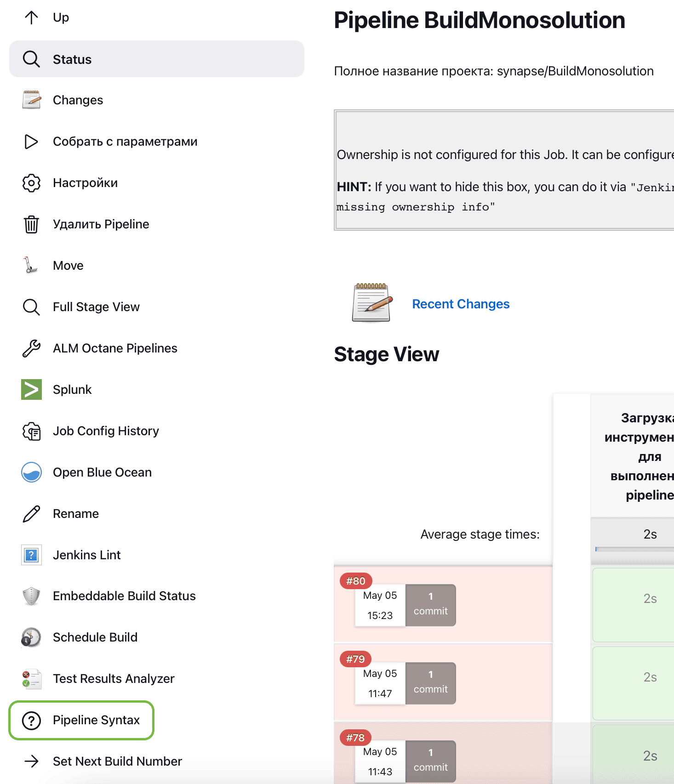Click the Embeddable Build Status shield icon
The height and width of the screenshot is (784, 674).
[x=31, y=596]
